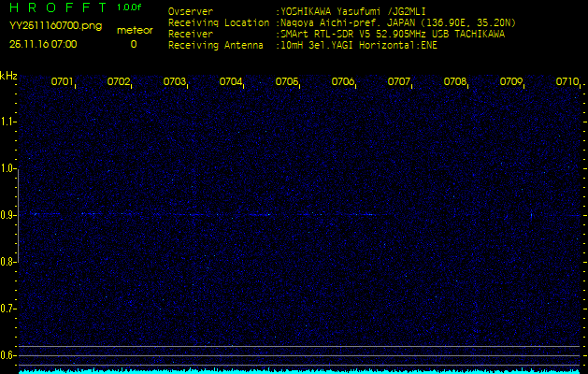
Task: Click the 0.7 kHz axis label
Action: pyautogui.click(x=7, y=309)
